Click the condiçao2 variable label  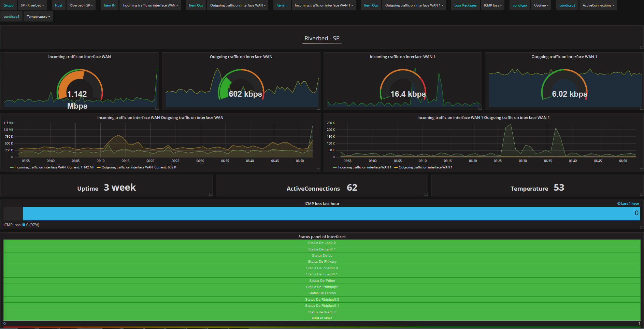click(x=567, y=5)
